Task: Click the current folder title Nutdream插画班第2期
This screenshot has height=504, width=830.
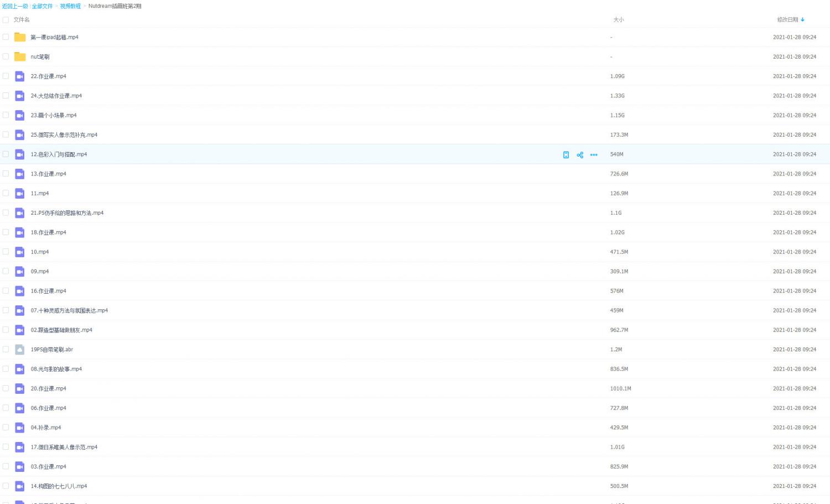Action: (115, 6)
